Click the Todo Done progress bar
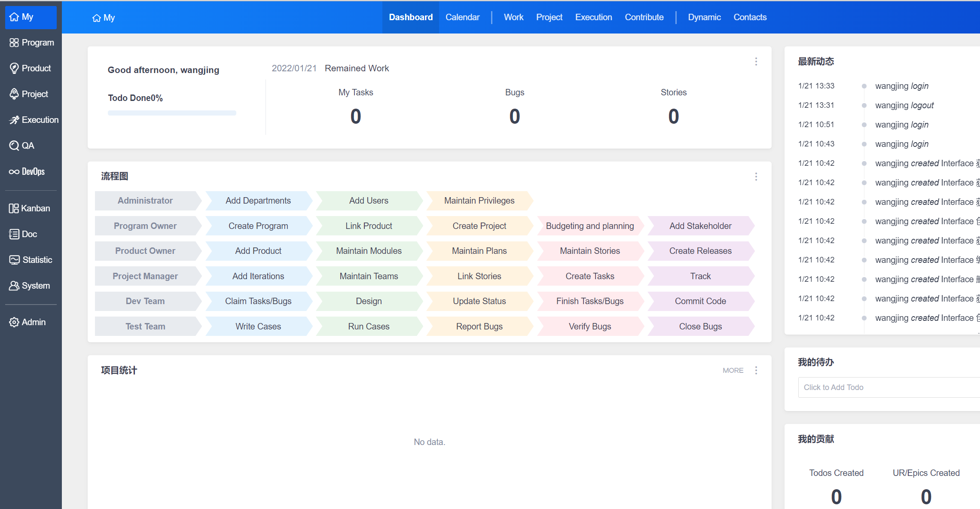 click(172, 113)
